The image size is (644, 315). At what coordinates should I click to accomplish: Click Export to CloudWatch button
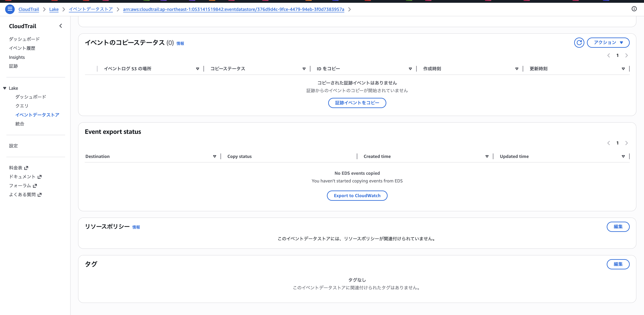(x=357, y=196)
